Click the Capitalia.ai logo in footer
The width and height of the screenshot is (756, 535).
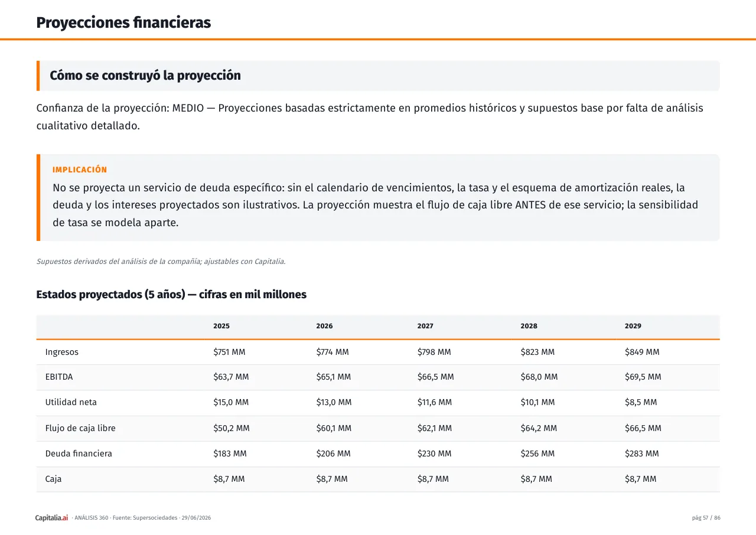pos(52,518)
